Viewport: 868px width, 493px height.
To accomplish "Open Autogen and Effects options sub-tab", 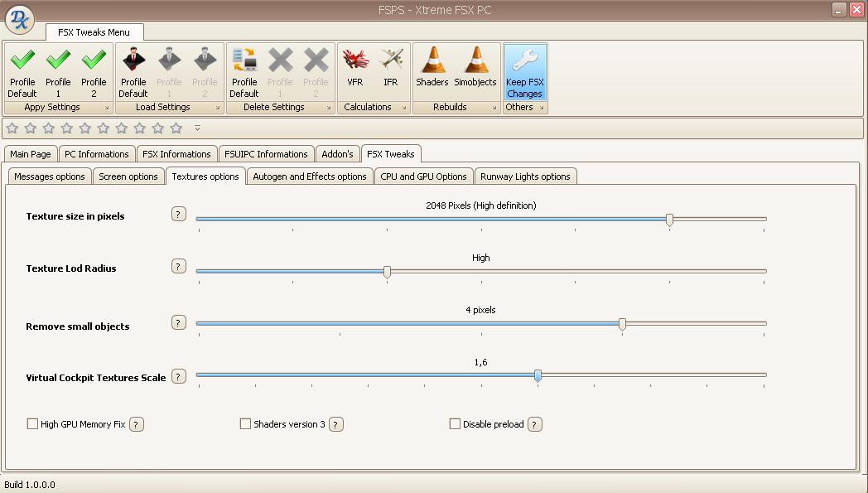I will (310, 176).
